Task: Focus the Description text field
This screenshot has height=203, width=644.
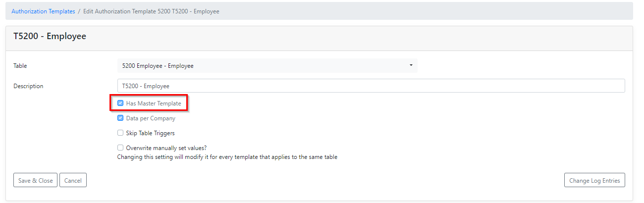Action: 371,86
